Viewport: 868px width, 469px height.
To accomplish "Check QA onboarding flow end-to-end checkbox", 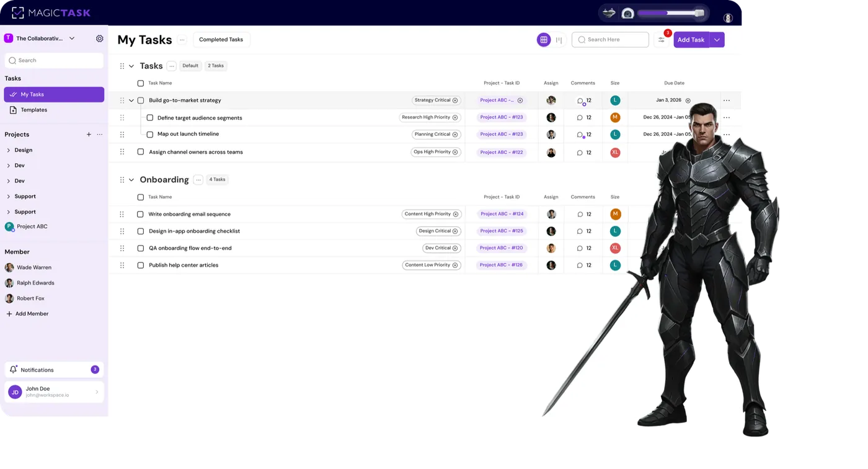I will click(141, 248).
